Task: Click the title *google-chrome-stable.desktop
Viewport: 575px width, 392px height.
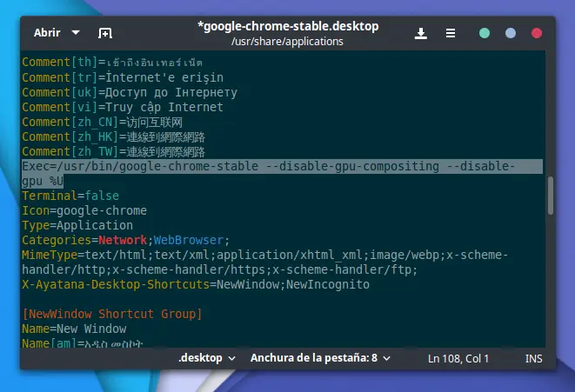Action: [x=288, y=26]
